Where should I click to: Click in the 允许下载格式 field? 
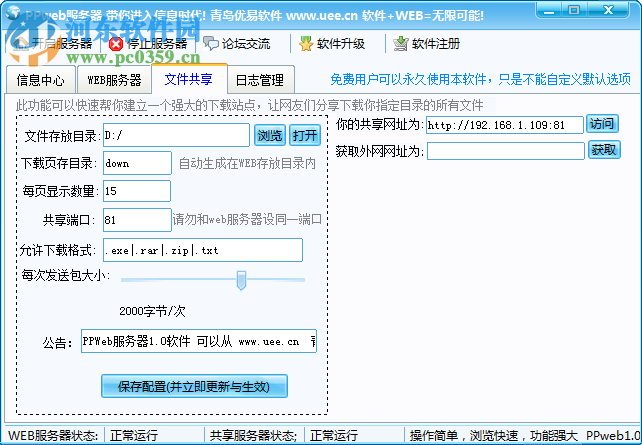(x=203, y=250)
